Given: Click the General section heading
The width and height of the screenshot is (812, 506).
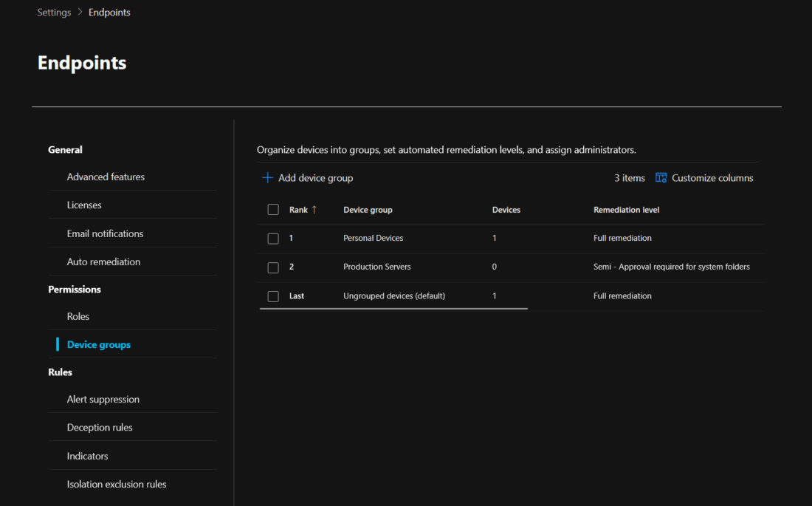Looking at the screenshot, I should click(x=65, y=149).
